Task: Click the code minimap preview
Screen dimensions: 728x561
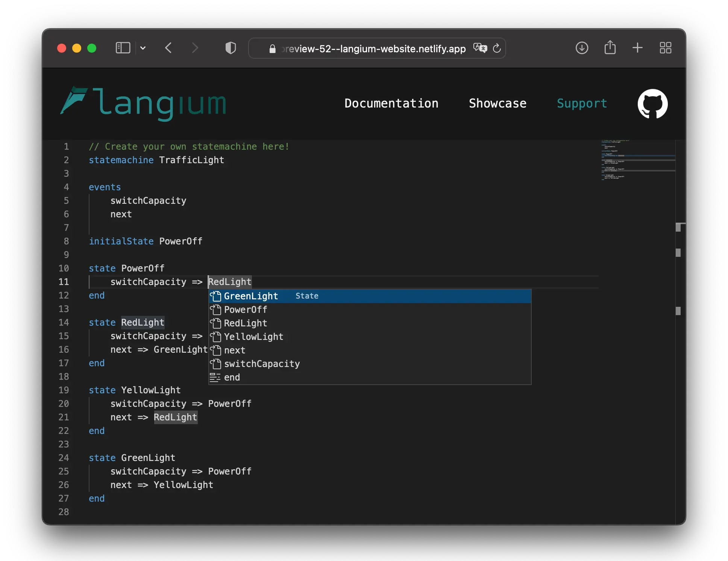Action: tap(638, 160)
